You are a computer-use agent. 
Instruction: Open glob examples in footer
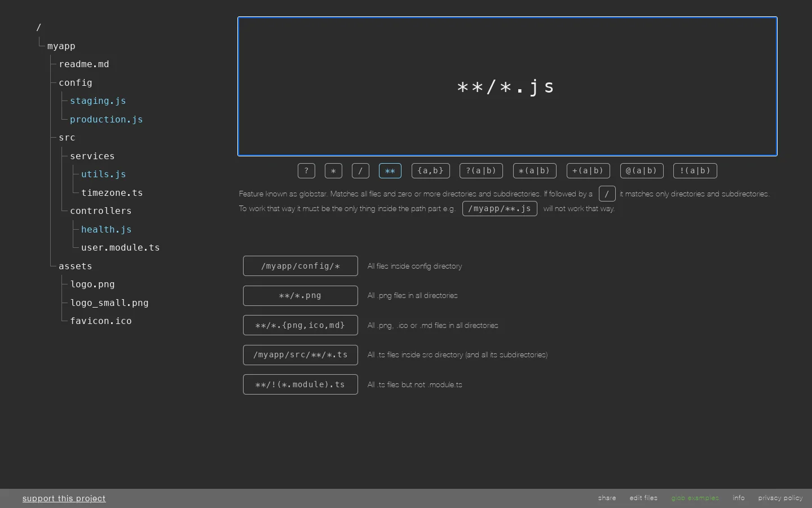695,498
